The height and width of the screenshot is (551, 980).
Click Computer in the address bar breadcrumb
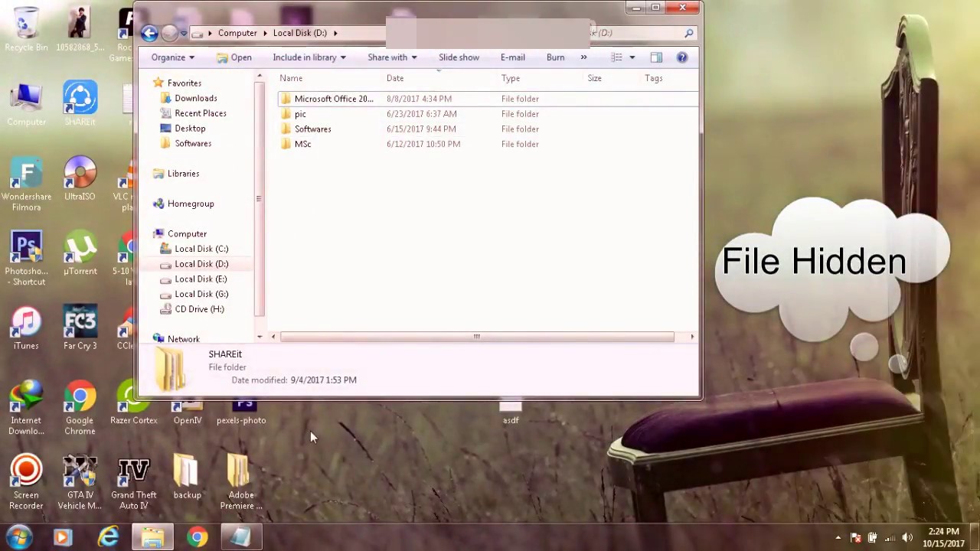coord(237,33)
